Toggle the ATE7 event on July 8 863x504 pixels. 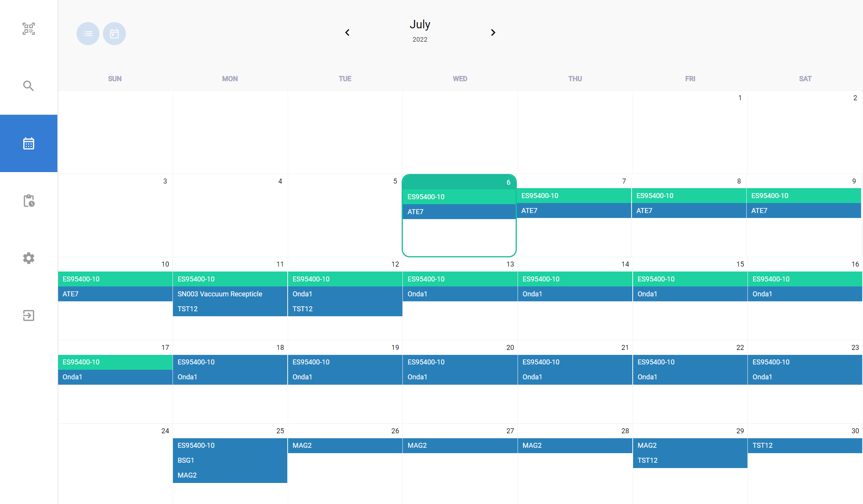click(689, 210)
